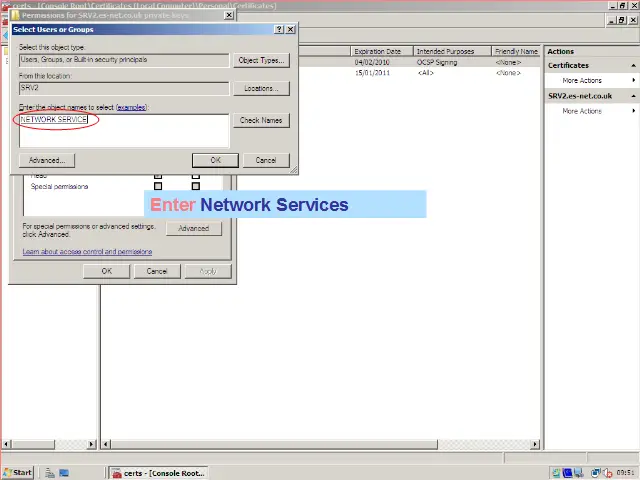Sort by Expiration Date column header
Image resolution: width=640 pixels, height=480 pixels.
tap(377, 51)
